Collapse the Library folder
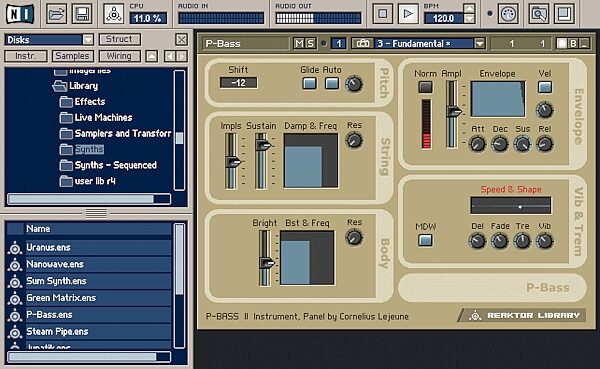Viewport: 600px width, 369px height. click(x=60, y=86)
